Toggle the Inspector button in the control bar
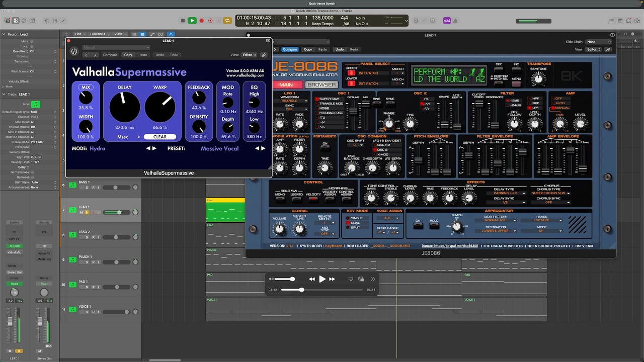 coord(16,21)
